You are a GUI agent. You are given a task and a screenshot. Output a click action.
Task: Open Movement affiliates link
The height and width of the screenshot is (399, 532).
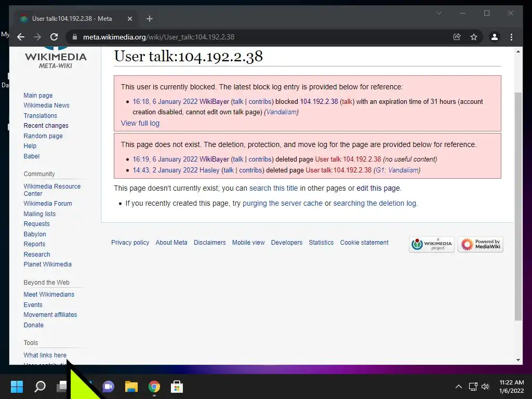[50, 315]
